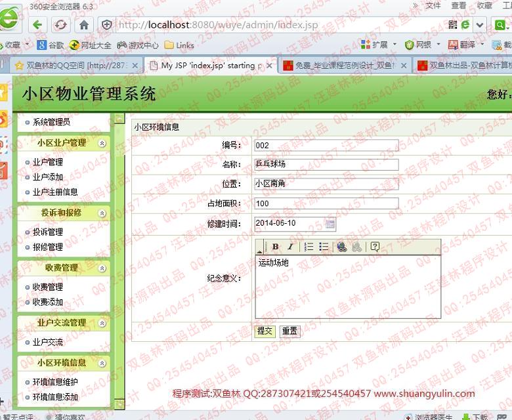
Task: Open 业户注册信息 in sidebar
Action: [55, 192]
